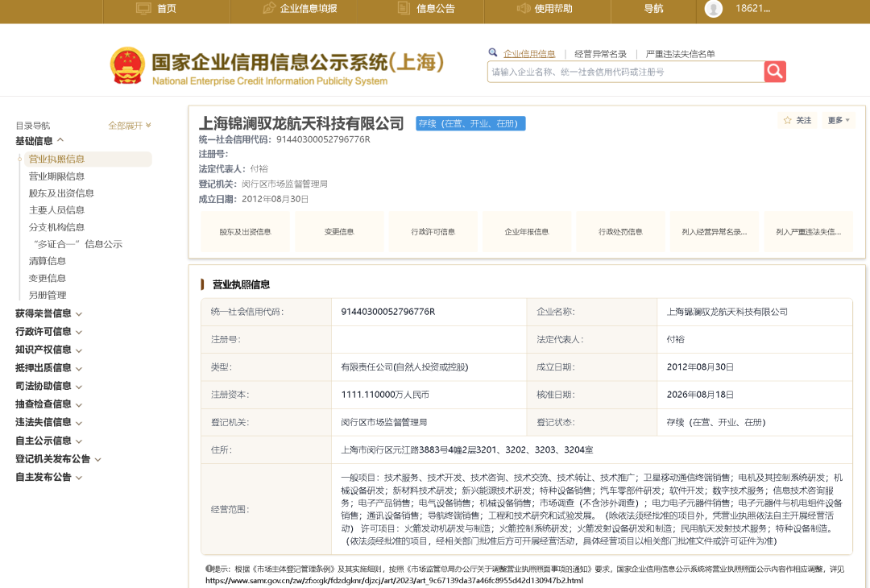Select the 企业信用信息 search tab
Screen dimensions: 870x588
pyautogui.click(x=529, y=54)
